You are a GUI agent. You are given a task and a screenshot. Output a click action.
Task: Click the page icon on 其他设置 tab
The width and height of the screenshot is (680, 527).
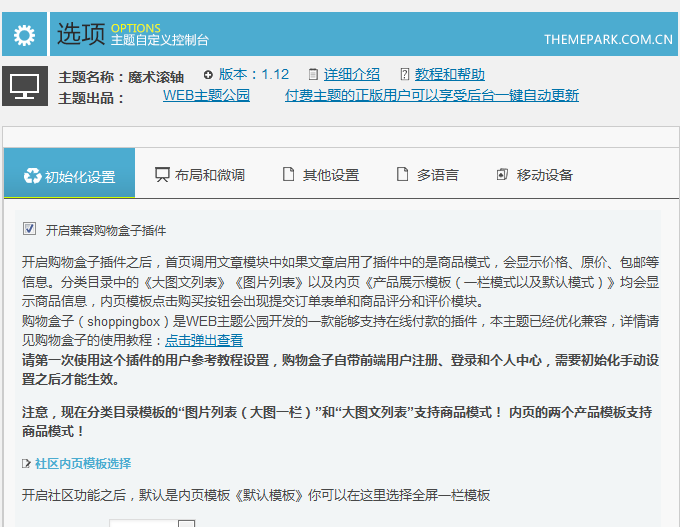[x=290, y=175]
